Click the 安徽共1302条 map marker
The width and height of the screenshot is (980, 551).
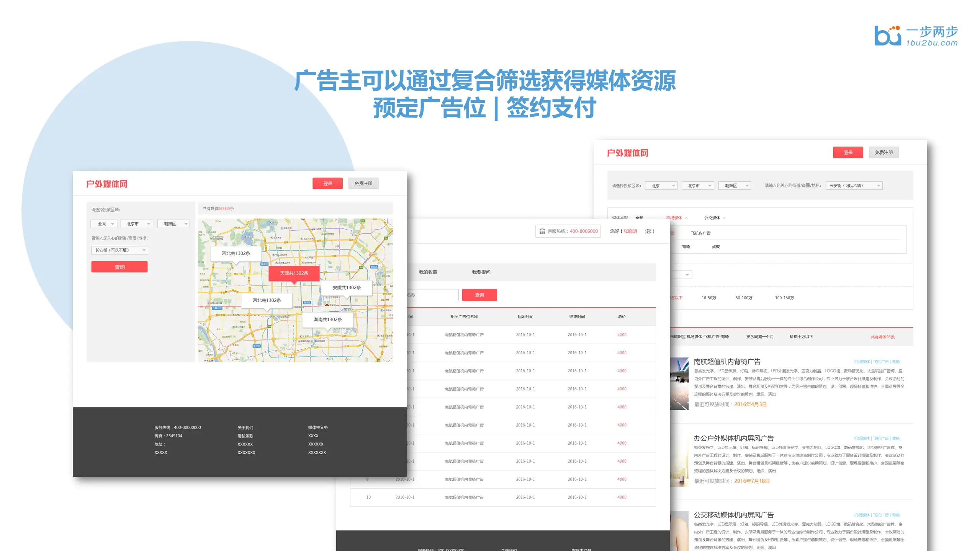pyautogui.click(x=346, y=288)
